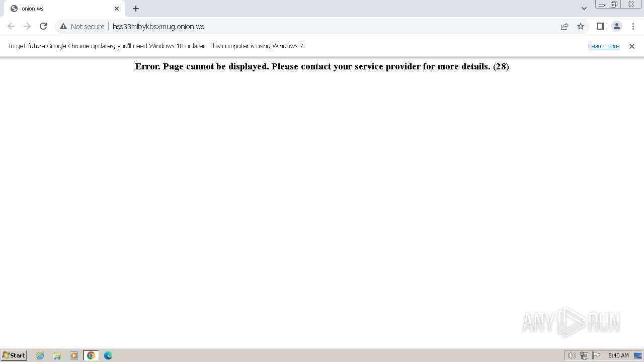Screen dimensions: 644x362
Task: Open the network tray icon
Action: 584,355
